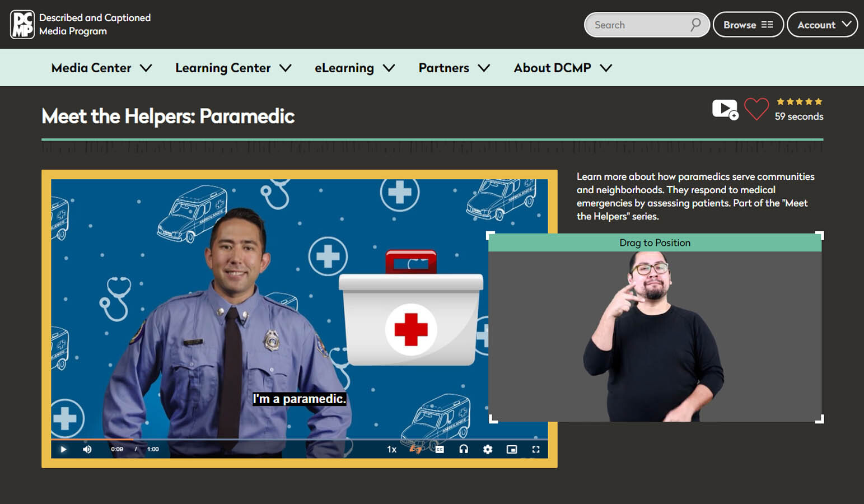Toggle audio description headphones icon
The width and height of the screenshot is (864, 504).
pyautogui.click(x=464, y=449)
